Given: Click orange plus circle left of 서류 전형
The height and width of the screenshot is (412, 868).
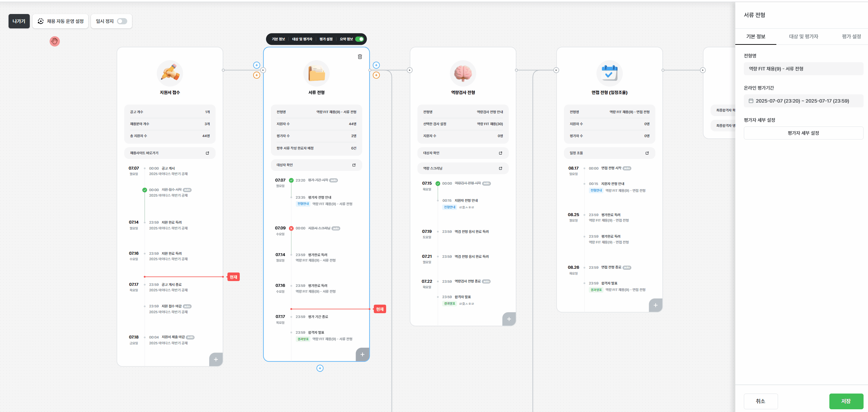Looking at the screenshot, I should point(257,75).
